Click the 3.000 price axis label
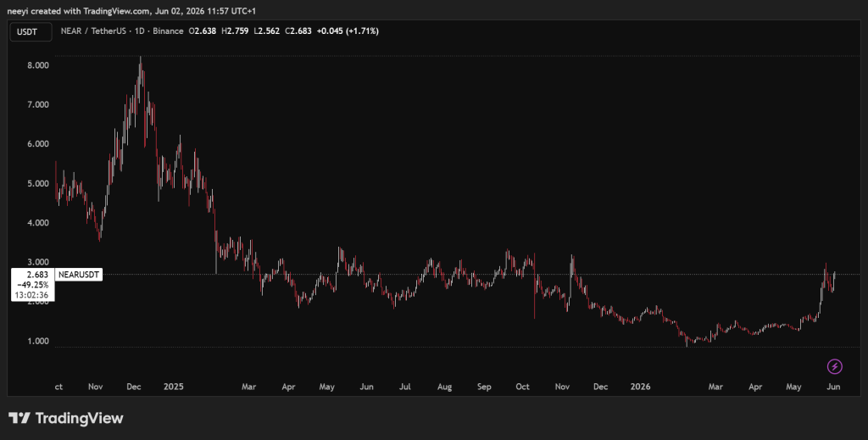 pyautogui.click(x=38, y=262)
